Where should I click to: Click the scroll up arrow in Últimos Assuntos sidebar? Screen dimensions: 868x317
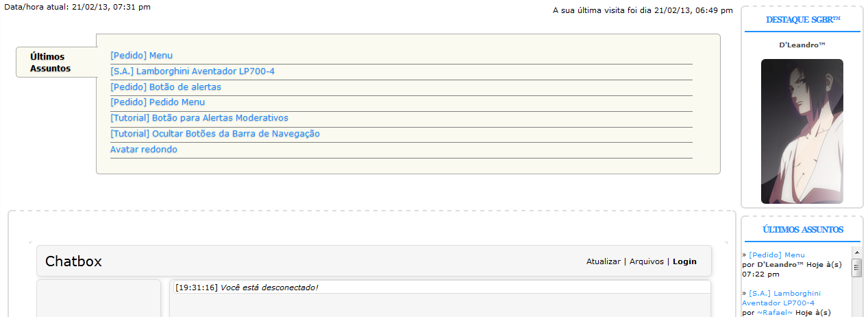(x=856, y=252)
